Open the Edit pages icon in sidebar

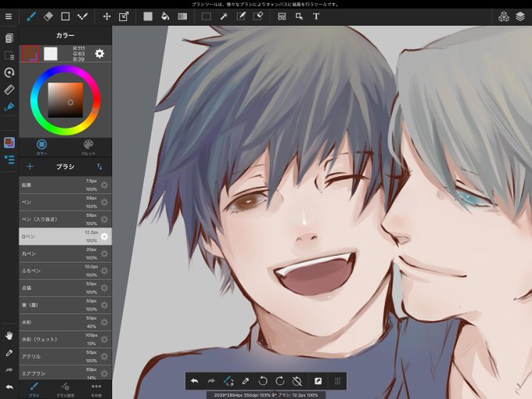tap(9, 38)
